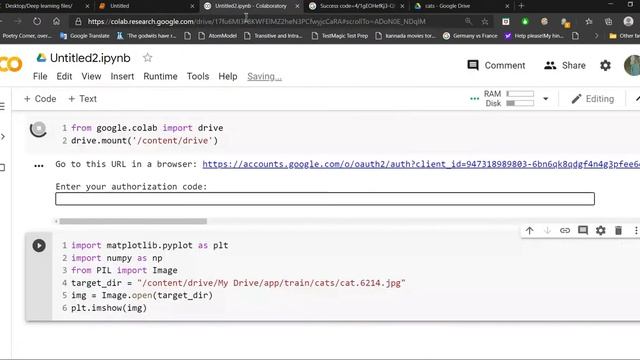Open the Editing mode dropdown
640x360 pixels.
(x=593, y=99)
